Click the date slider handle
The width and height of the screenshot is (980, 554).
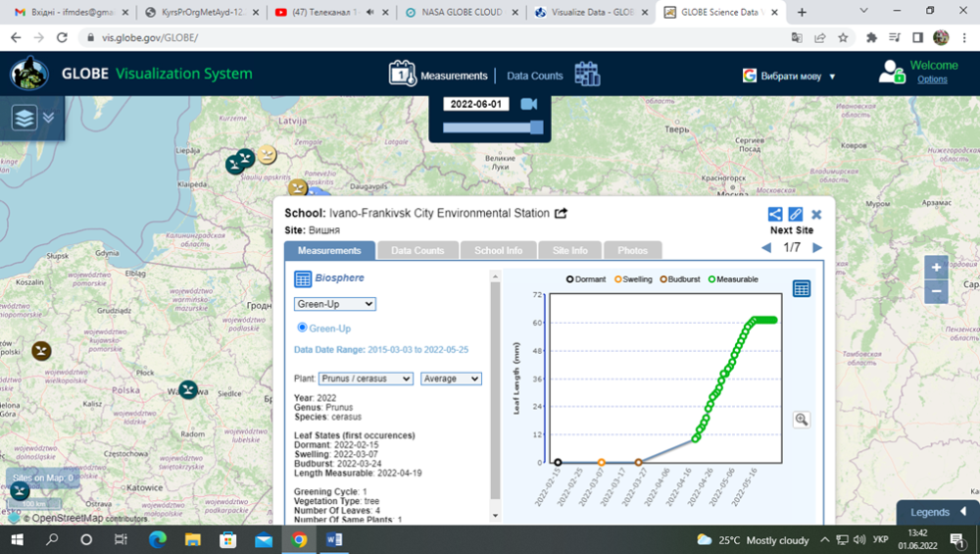536,127
